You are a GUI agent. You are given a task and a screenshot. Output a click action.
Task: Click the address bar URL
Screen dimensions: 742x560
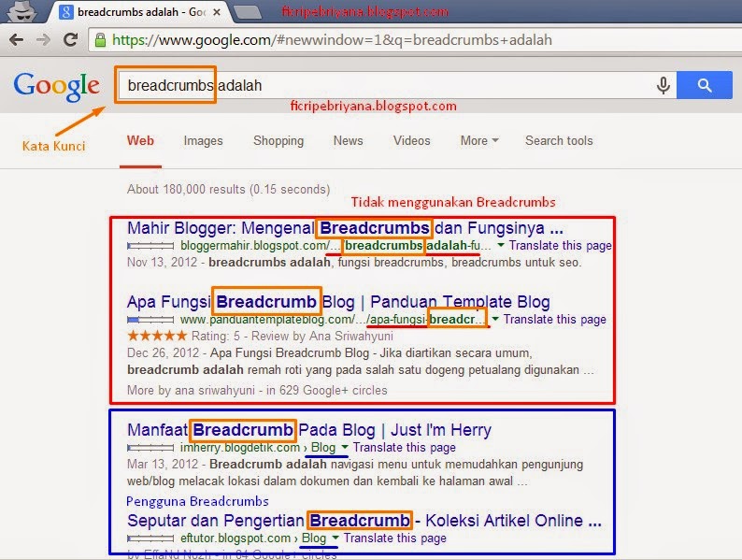tap(332, 40)
